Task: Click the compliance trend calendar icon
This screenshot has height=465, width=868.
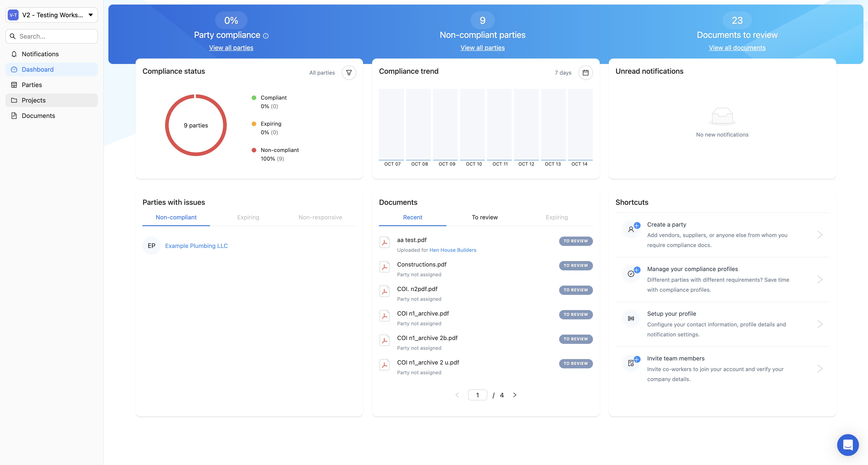Action: (585, 72)
